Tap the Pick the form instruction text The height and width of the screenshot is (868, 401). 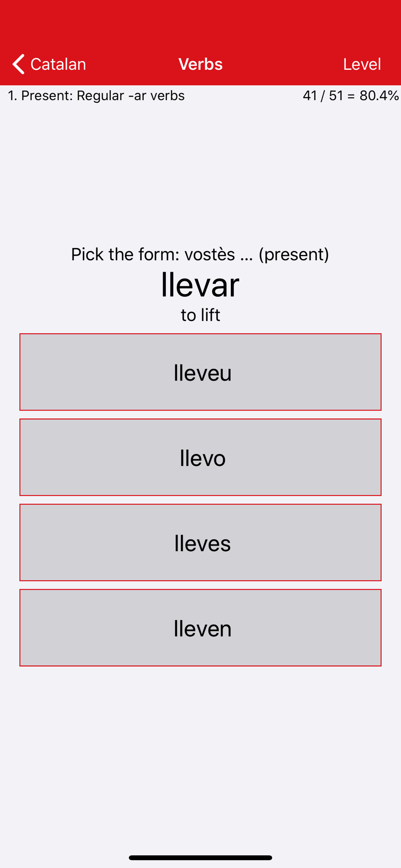click(x=125, y=254)
